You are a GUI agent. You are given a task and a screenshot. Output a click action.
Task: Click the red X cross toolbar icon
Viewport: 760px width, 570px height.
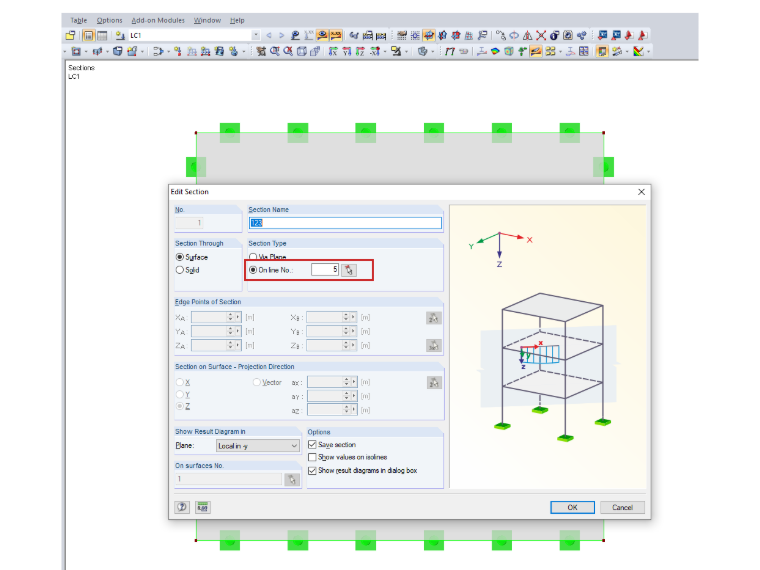(x=541, y=35)
